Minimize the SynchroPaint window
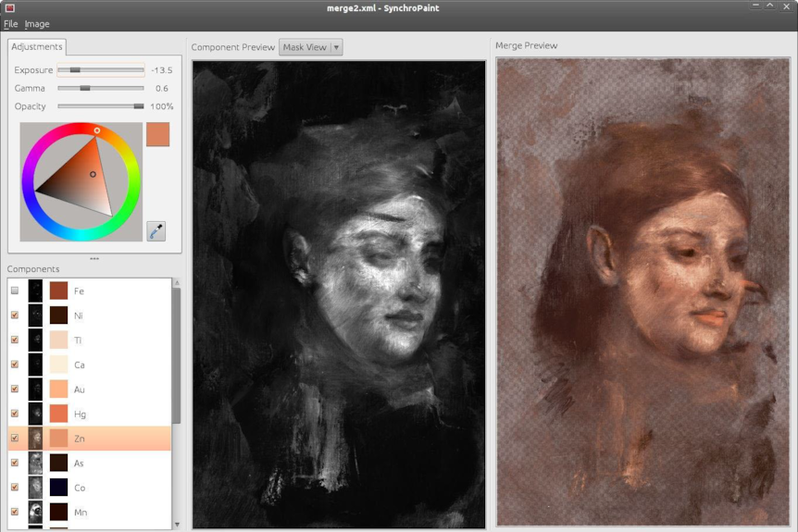Image resolution: width=798 pixels, height=532 pixels. [x=755, y=6]
